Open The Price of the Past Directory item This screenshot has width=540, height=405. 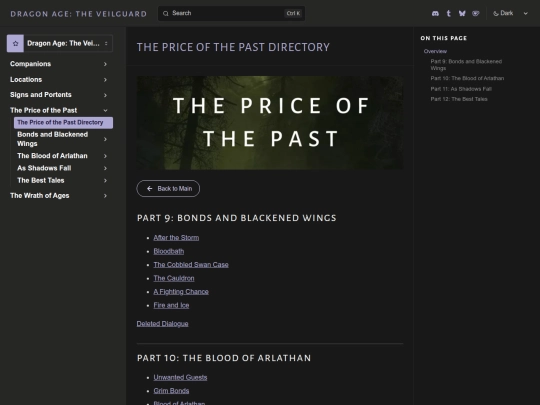[63, 123]
